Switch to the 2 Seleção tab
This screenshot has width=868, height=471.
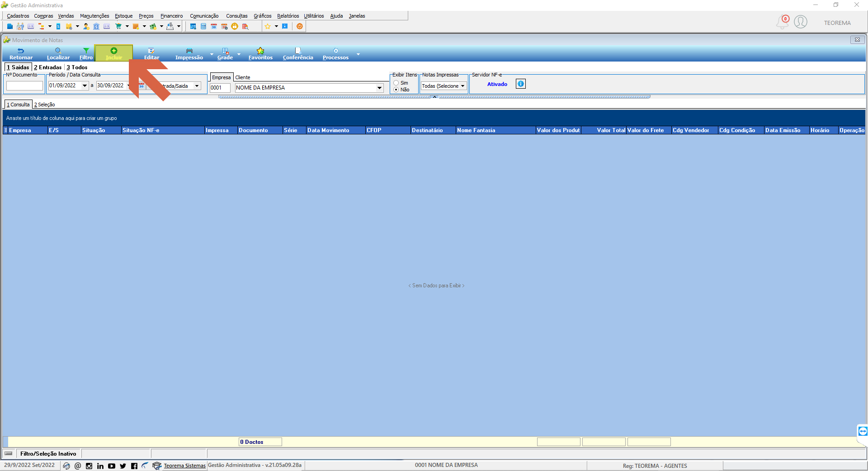45,105
